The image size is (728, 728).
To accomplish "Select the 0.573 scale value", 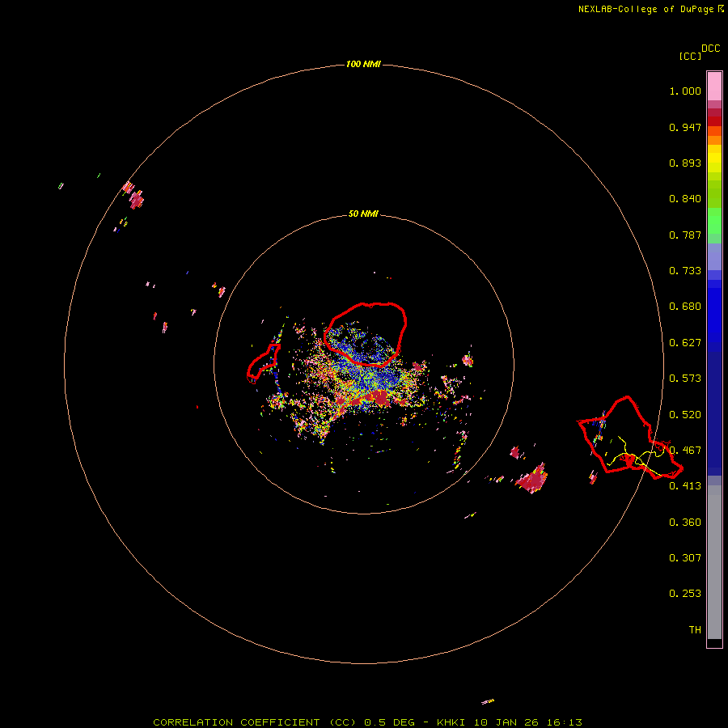I will (685, 379).
